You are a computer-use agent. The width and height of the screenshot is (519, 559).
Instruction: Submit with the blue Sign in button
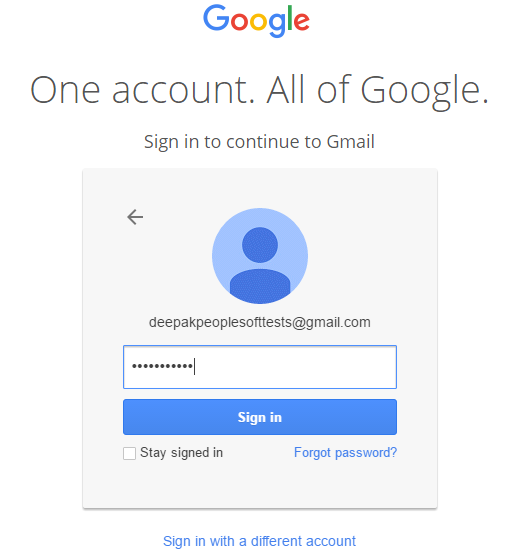pyautogui.click(x=260, y=417)
